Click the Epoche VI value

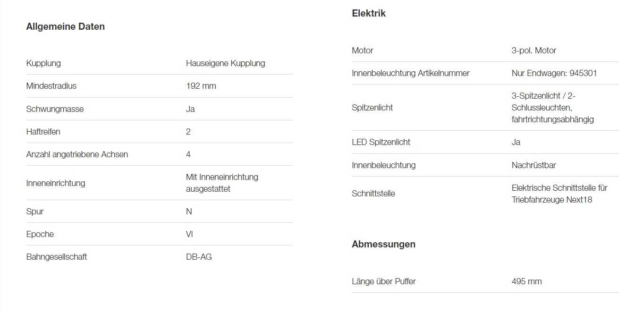click(189, 234)
